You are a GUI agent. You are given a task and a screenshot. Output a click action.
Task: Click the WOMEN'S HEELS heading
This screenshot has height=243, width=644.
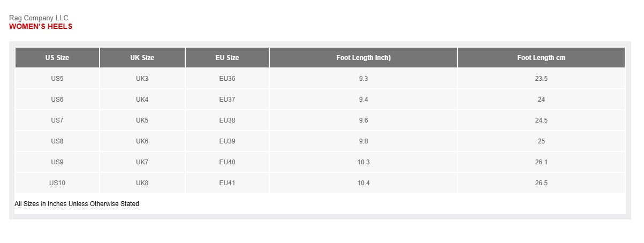41,26
